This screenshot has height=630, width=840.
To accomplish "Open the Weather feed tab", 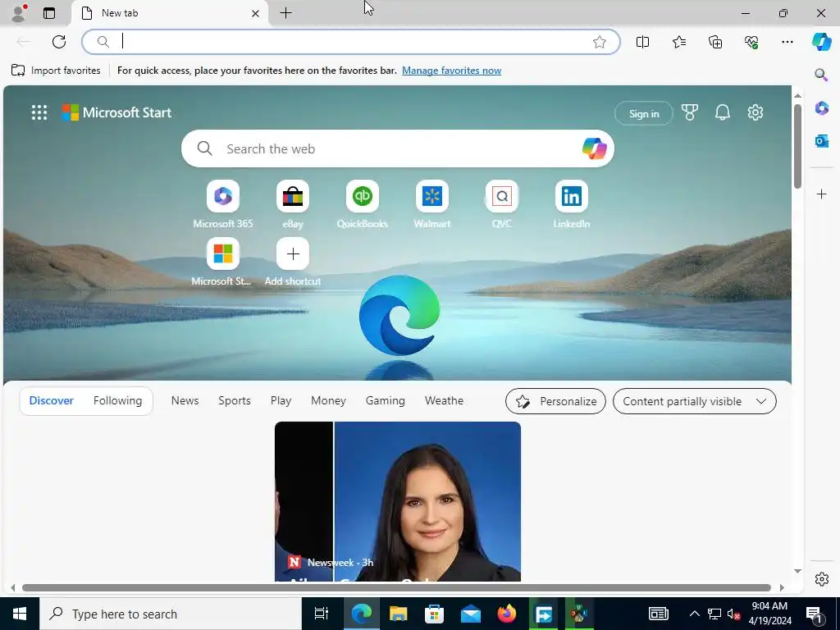I will (444, 400).
